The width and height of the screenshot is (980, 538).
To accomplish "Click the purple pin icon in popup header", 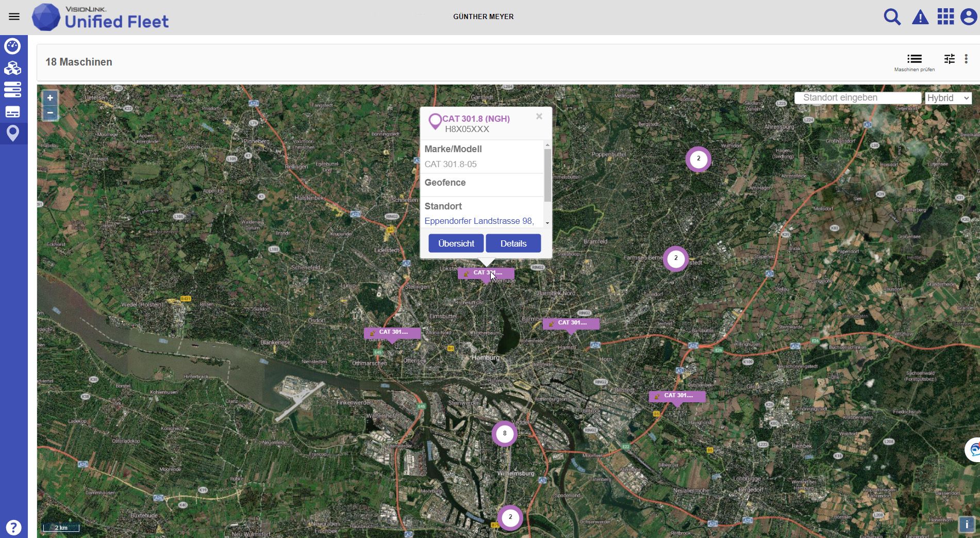I will pyautogui.click(x=435, y=122).
